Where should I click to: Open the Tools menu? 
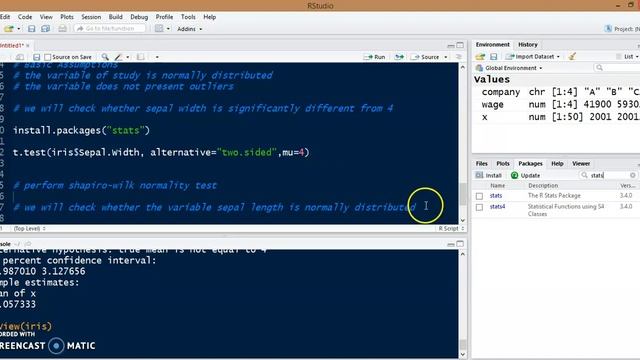click(188, 17)
